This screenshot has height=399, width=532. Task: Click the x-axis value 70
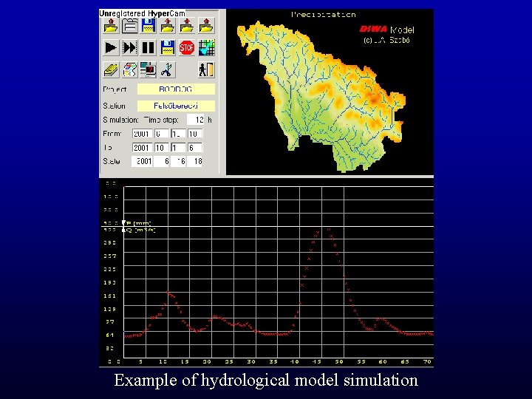(427, 361)
